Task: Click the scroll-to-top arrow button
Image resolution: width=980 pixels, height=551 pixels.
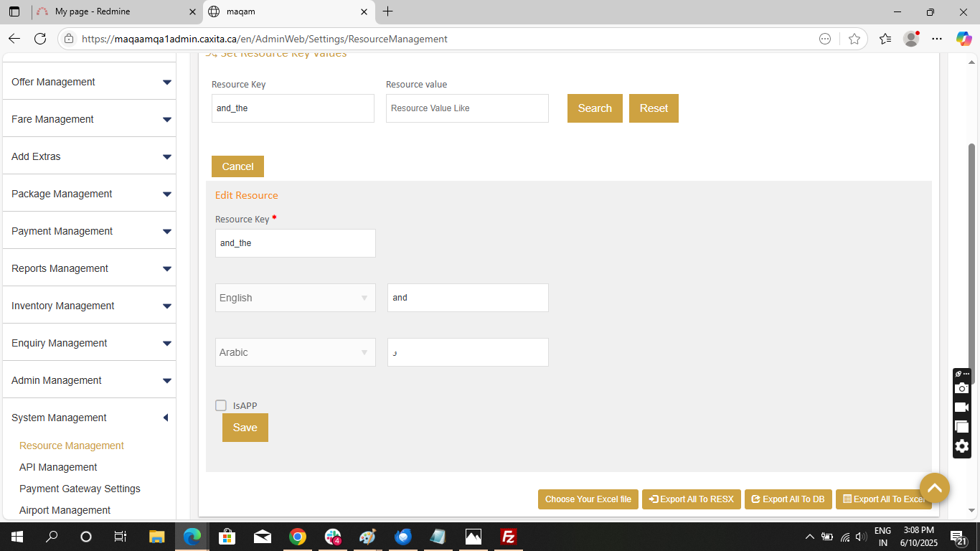Action: point(934,488)
